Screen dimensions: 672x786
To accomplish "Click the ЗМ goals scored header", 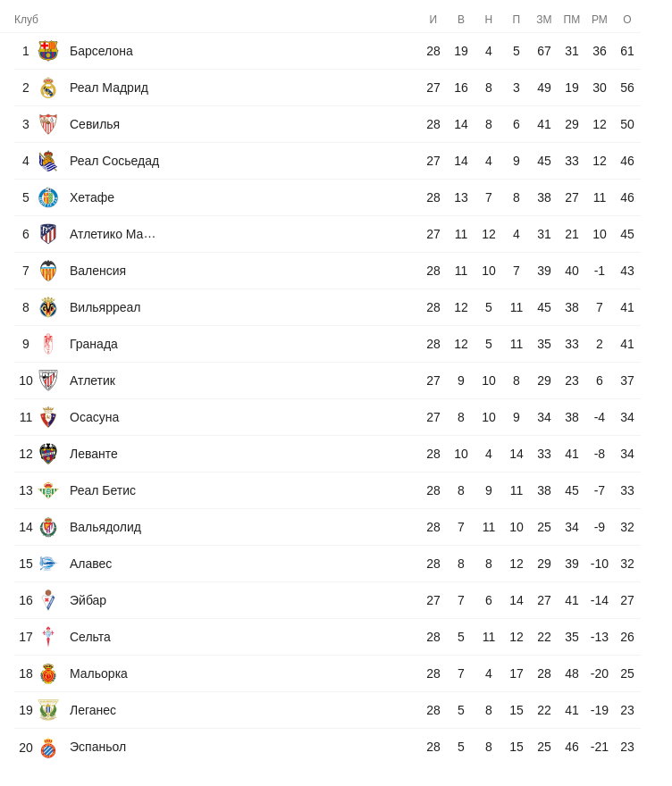I will pyautogui.click(x=544, y=20).
